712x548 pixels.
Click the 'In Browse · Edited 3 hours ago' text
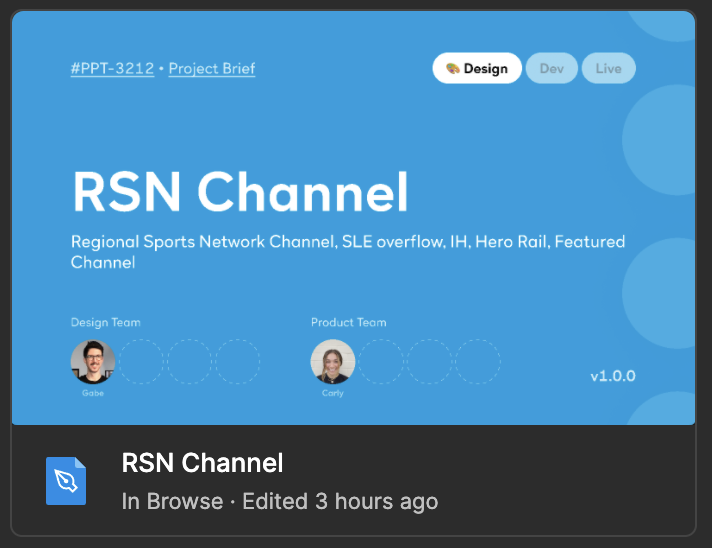(280, 502)
